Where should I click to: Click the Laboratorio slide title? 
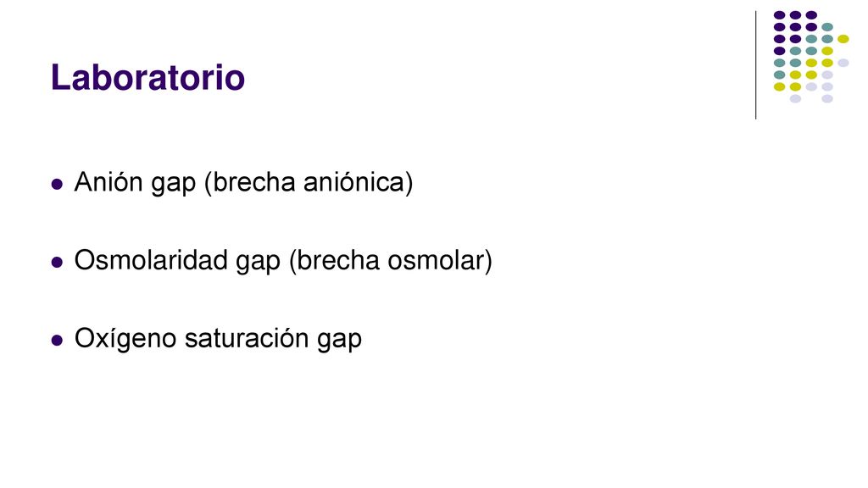coord(147,77)
